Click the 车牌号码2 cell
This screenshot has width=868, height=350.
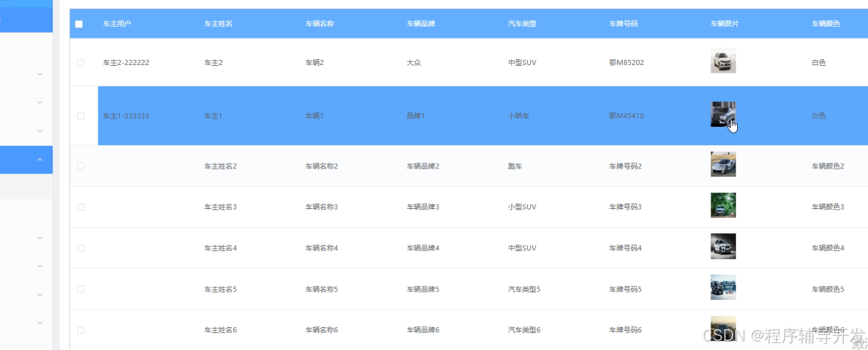(625, 166)
